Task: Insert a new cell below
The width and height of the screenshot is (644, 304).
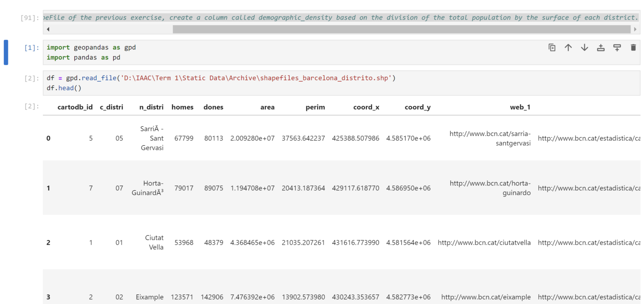Action: point(617,48)
